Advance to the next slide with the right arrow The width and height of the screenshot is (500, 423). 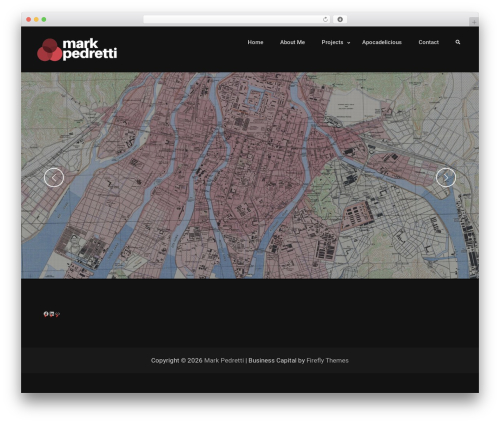(x=446, y=178)
